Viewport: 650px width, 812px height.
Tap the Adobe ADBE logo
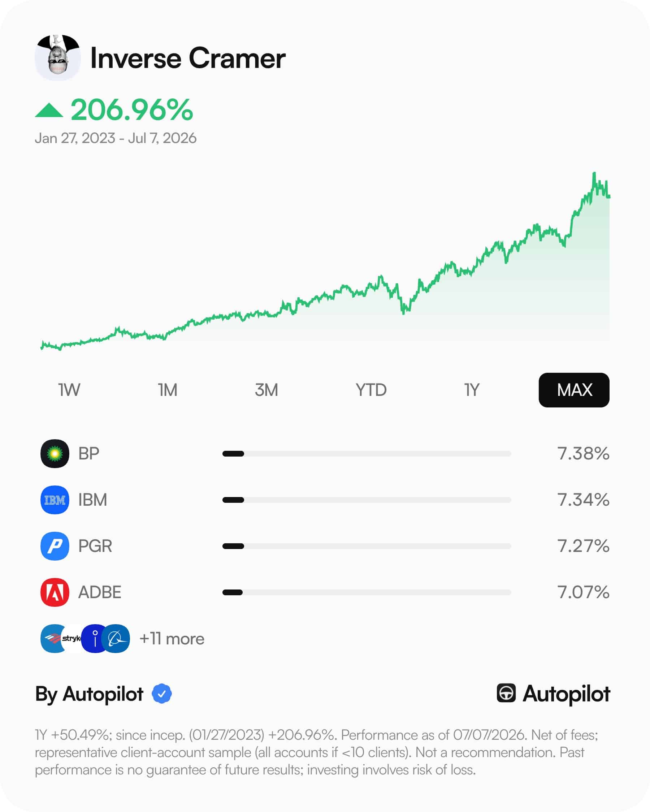click(55, 592)
